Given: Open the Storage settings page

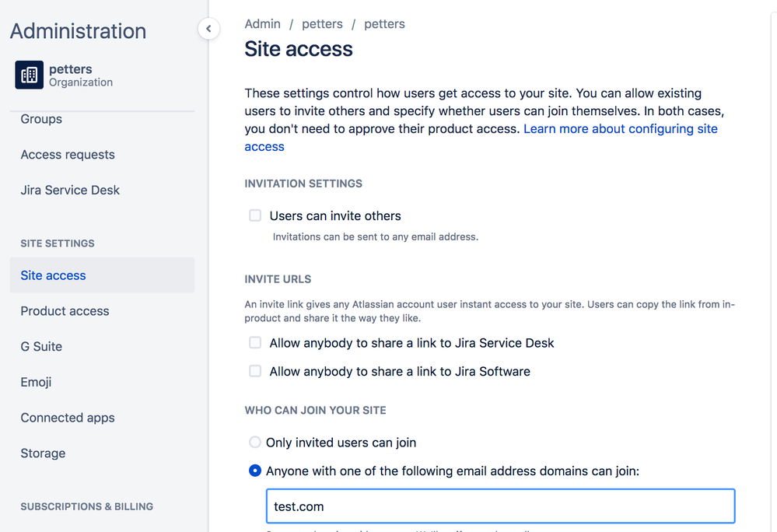Looking at the screenshot, I should [42, 453].
